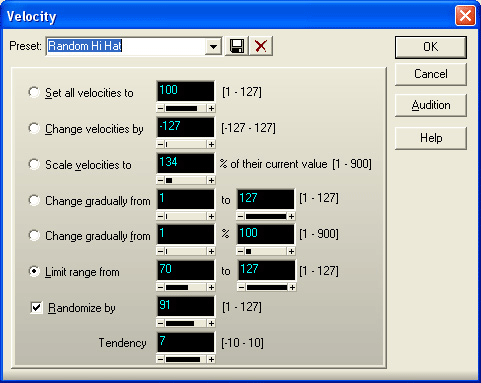Click minus under the Tendency field
The width and height of the screenshot is (481, 383).
pos(160,359)
